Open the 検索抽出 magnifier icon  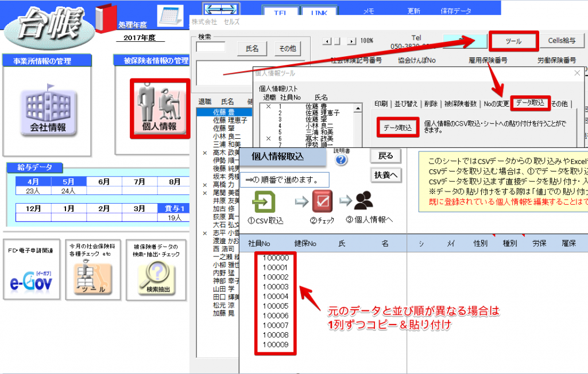click(156, 277)
